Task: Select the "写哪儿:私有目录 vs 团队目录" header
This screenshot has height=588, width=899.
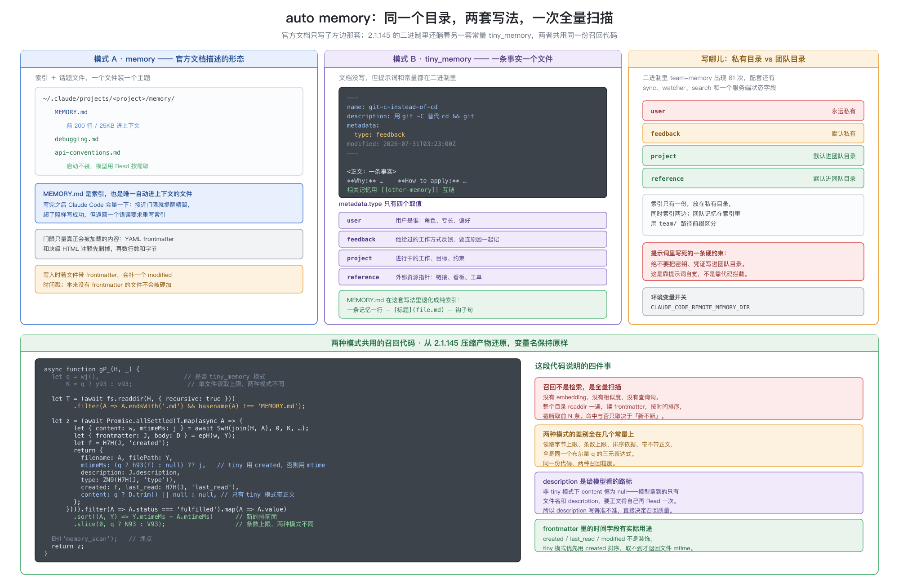Action: [753, 59]
